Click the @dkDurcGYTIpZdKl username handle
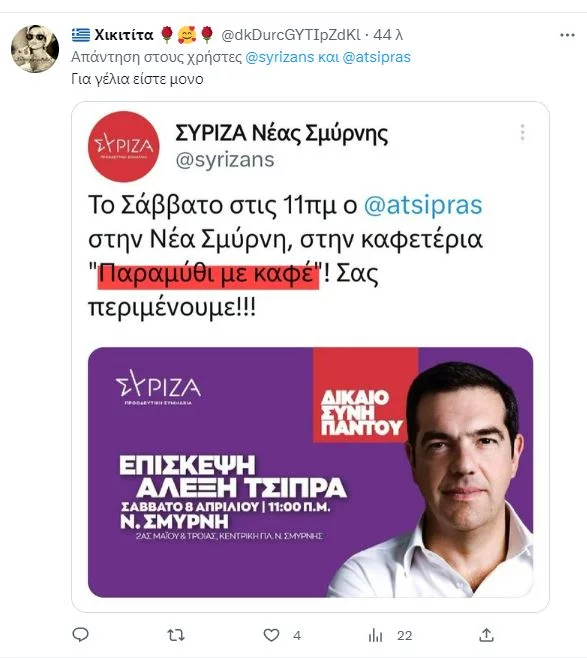Image resolution: width=587 pixels, height=658 pixels. [x=291, y=35]
